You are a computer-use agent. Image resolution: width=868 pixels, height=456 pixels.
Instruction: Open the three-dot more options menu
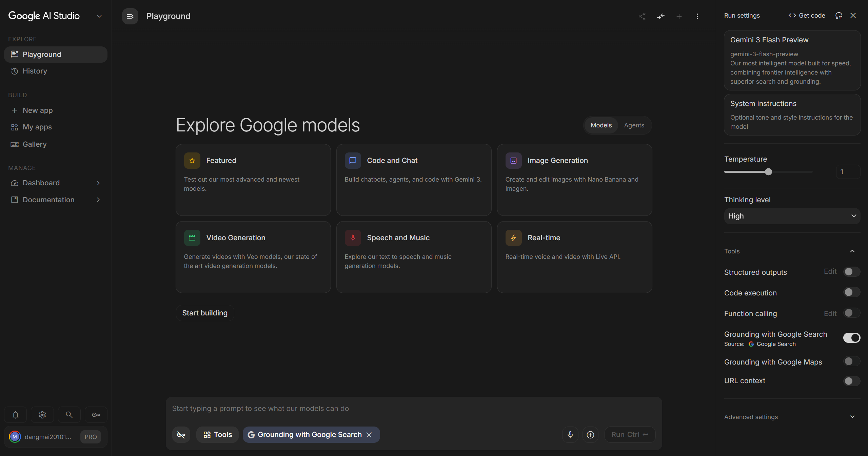point(697,16)
